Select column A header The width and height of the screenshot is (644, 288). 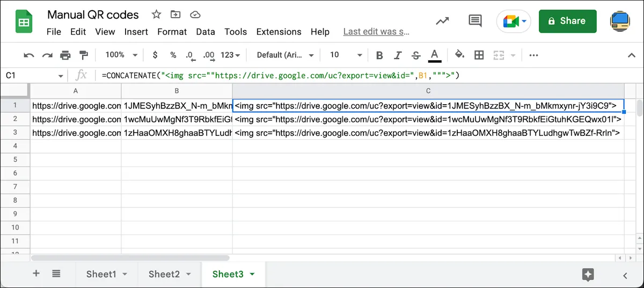[76, 91]
